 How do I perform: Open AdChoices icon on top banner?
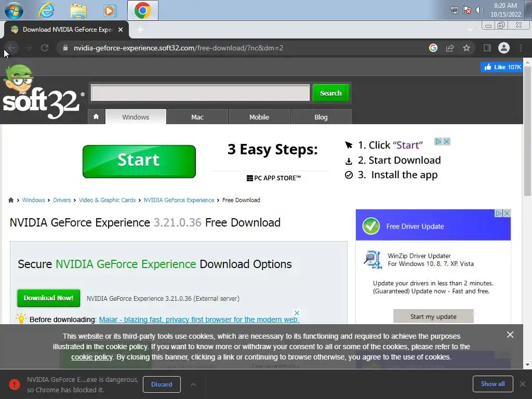point(438,141)
